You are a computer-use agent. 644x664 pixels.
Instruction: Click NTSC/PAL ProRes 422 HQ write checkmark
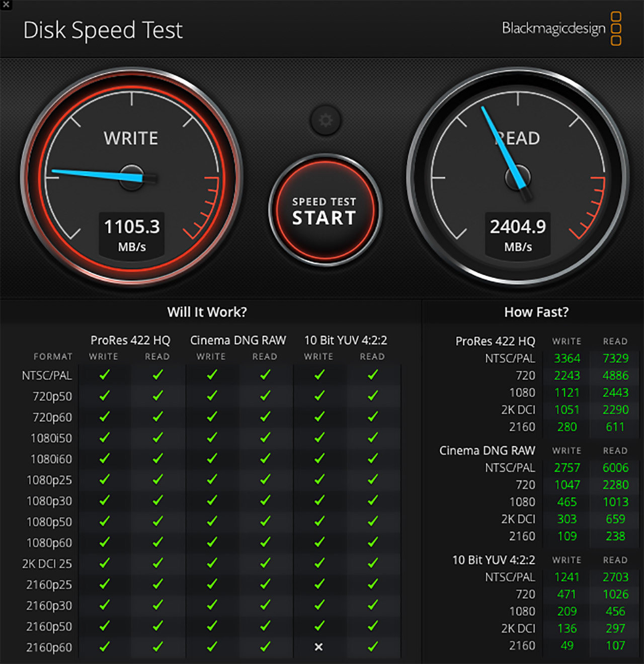coord(104,375)
